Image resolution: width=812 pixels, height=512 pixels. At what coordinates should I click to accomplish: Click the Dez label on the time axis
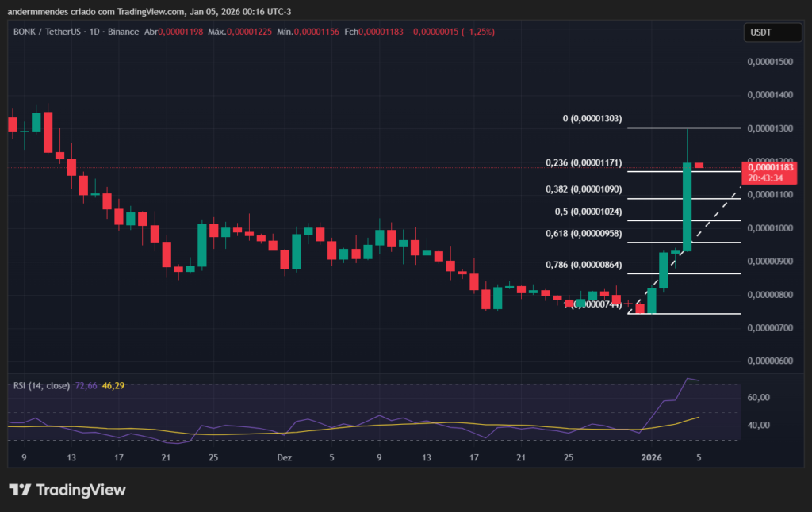click(x=284, y=457)
